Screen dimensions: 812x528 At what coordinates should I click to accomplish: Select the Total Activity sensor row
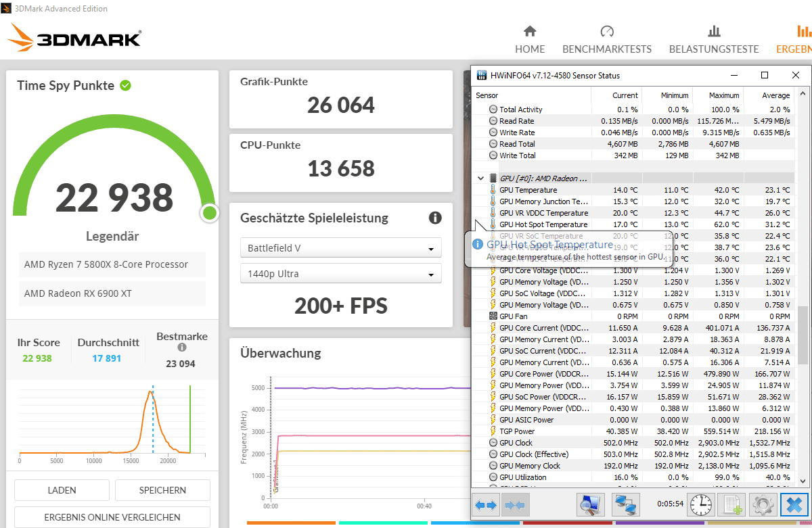click(x=633, y=110)
